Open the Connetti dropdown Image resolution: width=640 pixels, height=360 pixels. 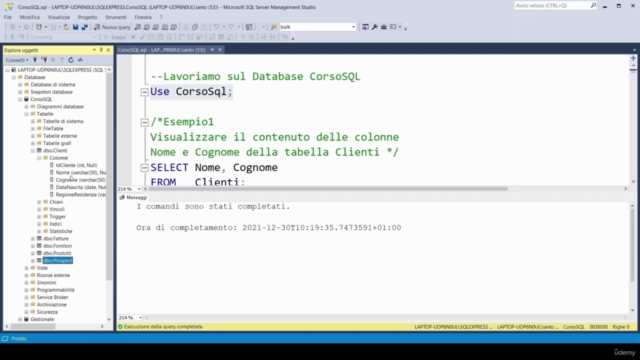tap(17, 60)
